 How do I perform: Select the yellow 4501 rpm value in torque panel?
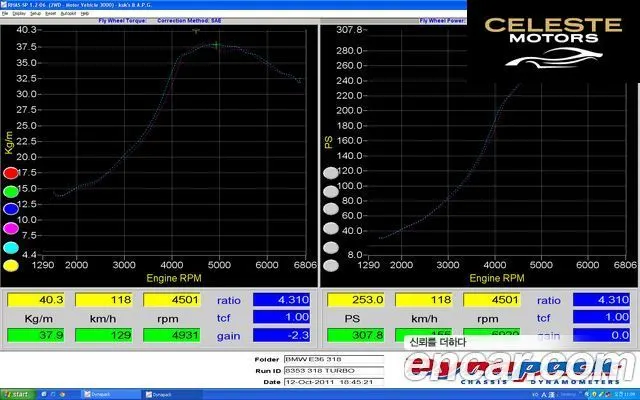coord(171,300)
